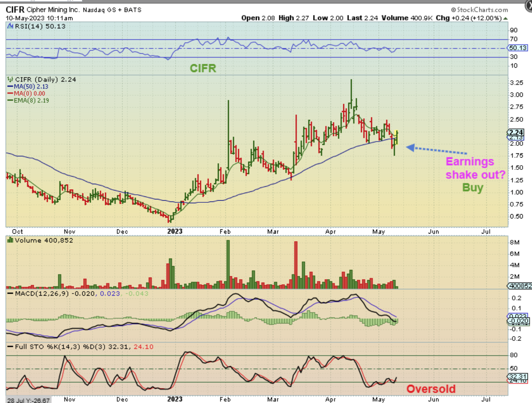Click the green up-arrow after the Chg value
Viewport: 532px width, 403px height.
point(505,18)
